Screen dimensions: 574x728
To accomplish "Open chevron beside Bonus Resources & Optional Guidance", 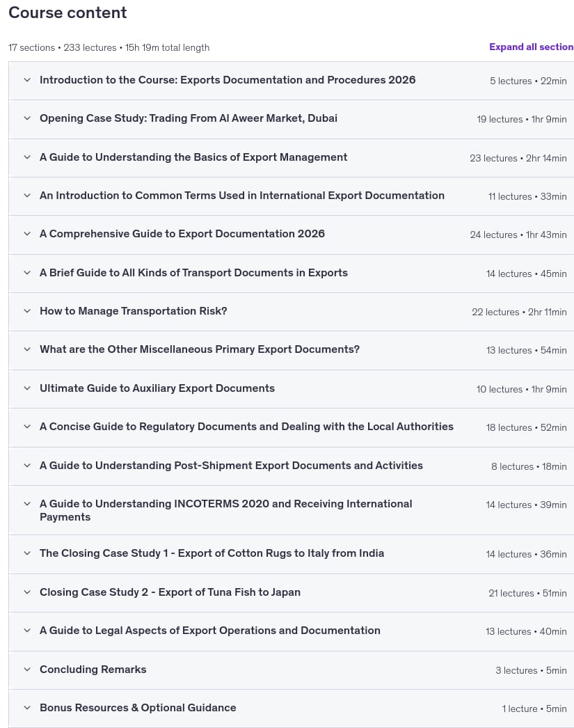I will (x=27, y=708).
